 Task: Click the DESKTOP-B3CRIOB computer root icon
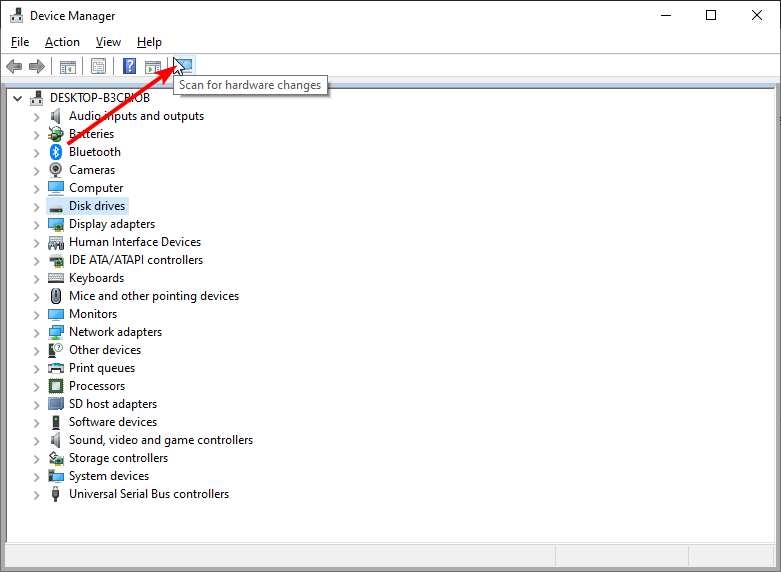(36, 98)
